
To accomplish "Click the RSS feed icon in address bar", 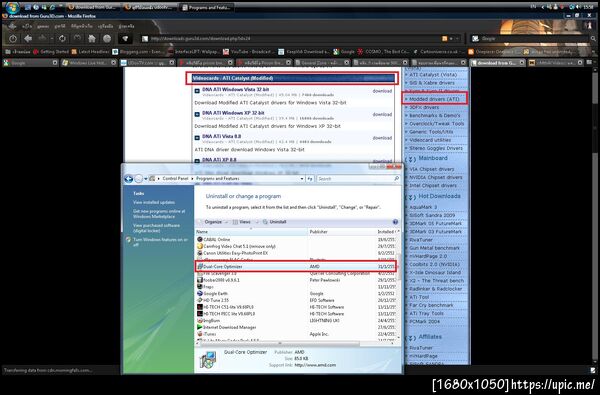I will (444, 39).
